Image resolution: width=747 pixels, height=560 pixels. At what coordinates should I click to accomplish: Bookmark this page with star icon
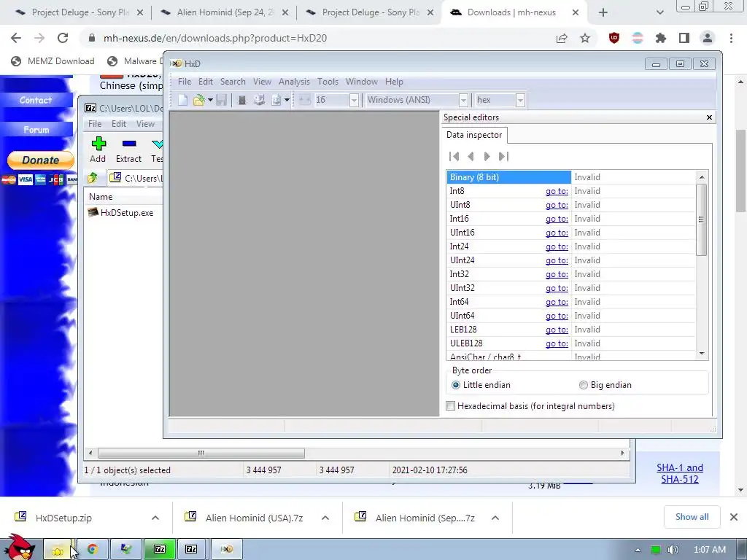tap(585, 38)
